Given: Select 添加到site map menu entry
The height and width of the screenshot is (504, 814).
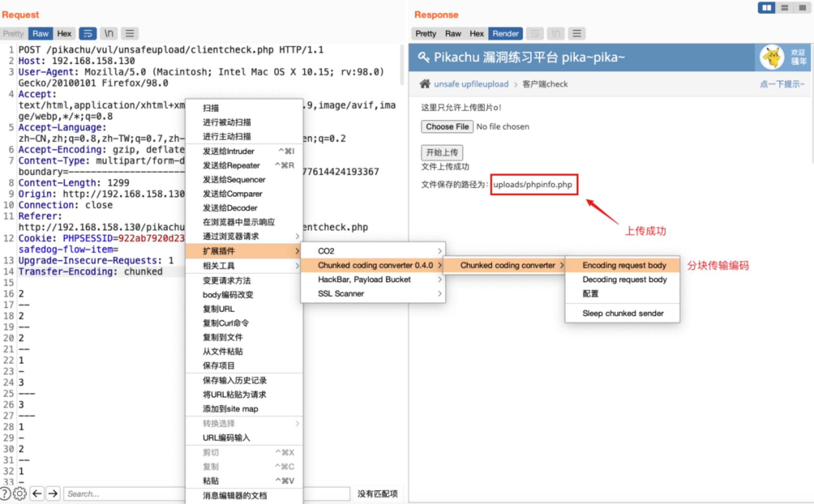Looking at the screenshot, I should click(x=244, y=409).
